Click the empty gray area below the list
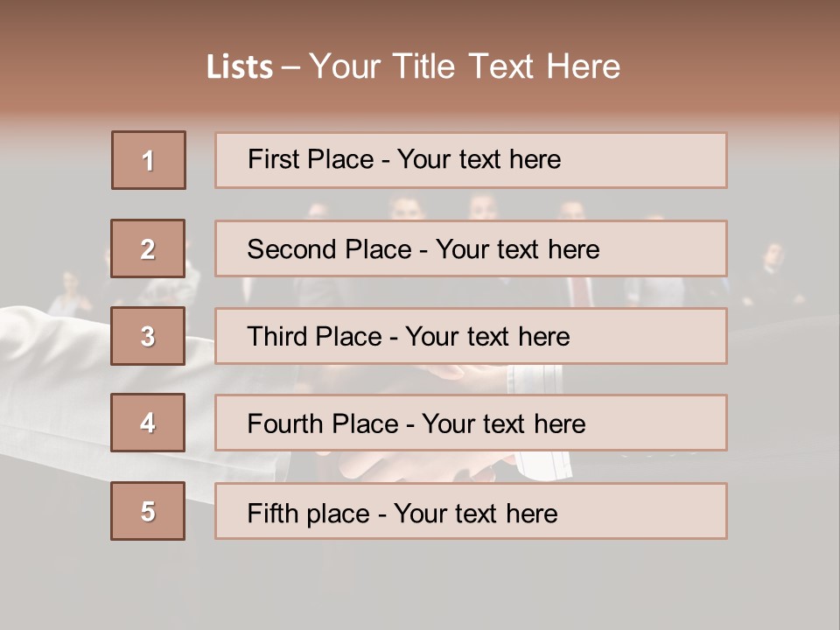The image size is (840, 630). 420,584
